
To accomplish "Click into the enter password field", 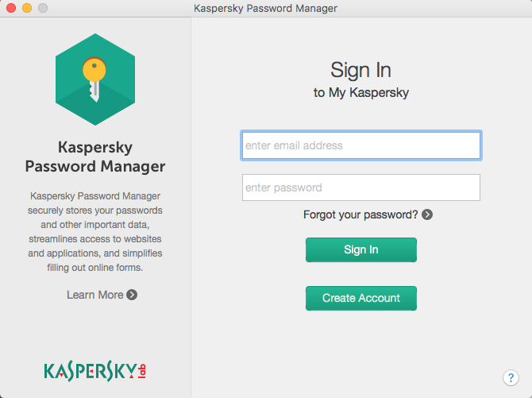I will click(x=360, y=188).
